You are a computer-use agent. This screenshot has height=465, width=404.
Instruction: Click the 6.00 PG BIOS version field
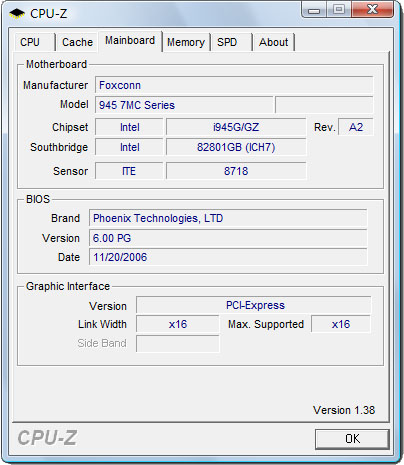point(228,238)
